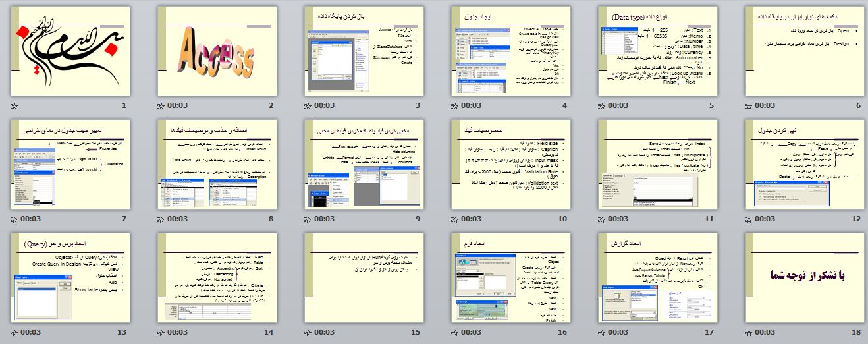Click the star icon below slide 12

pyautogui.click(x=748, y=219)
